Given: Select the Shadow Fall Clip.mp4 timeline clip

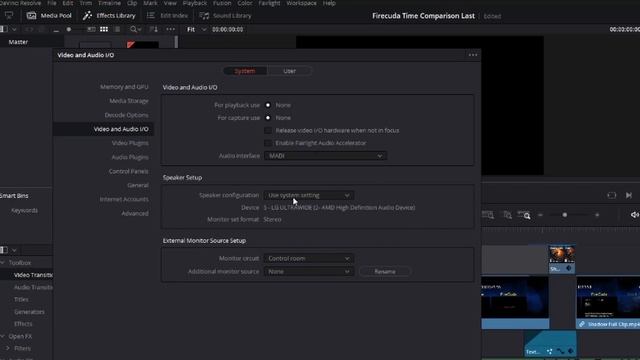Looking at the screenshot, I should 608,302.
